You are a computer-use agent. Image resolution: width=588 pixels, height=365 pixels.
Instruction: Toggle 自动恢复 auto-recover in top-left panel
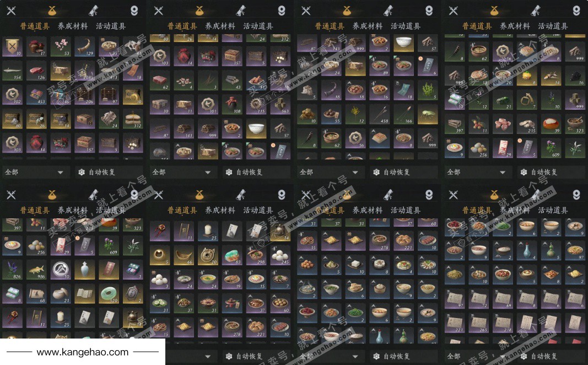(98, 172)
